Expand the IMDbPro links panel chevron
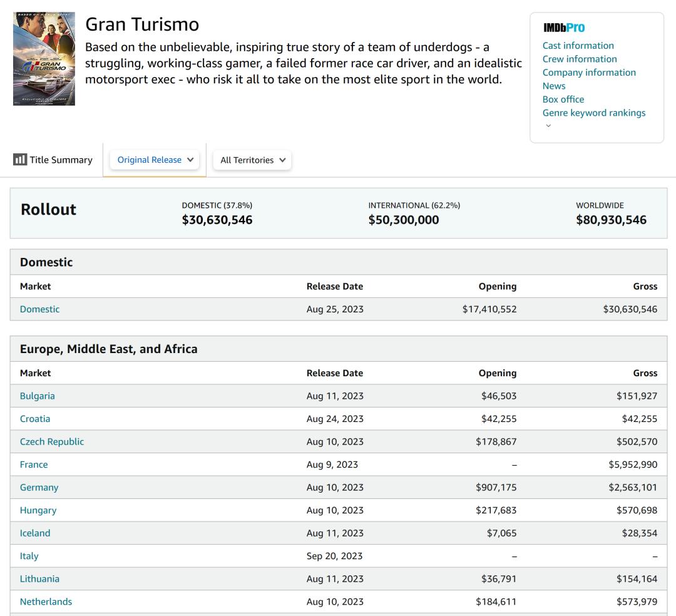This screenshot has height=616, width=676. (x=548, y=126)
